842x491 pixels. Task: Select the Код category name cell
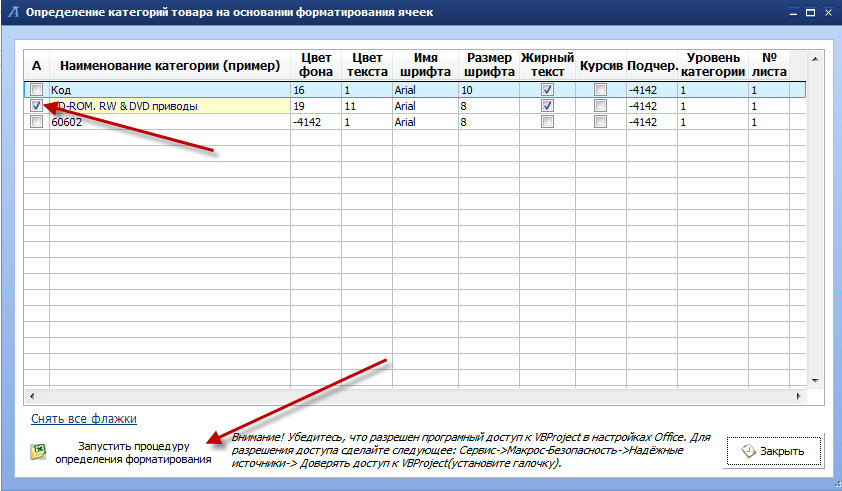[170, 90]
